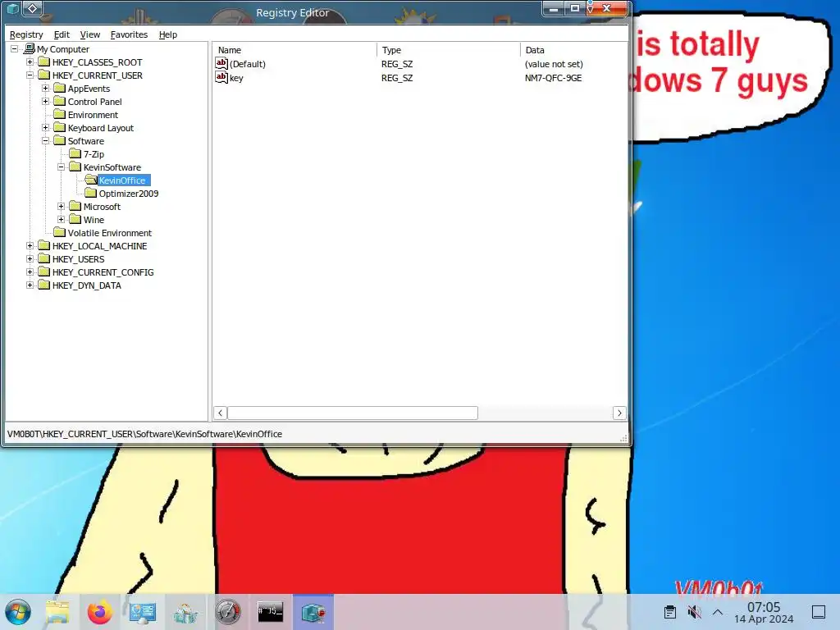The width and height of the screenshot is (840, 630).
Task: Select the Volatile Environment tree entry
Action: [x=110, y=232]
